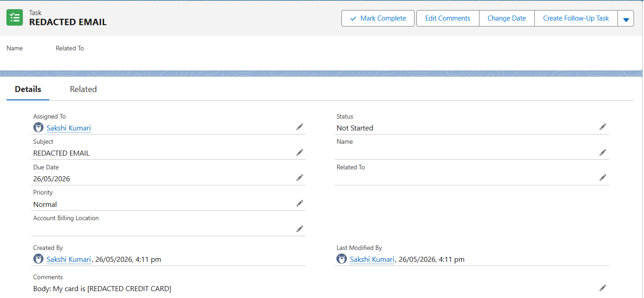
Task: Edit the Assigned To field pencil
Action: 300,127
